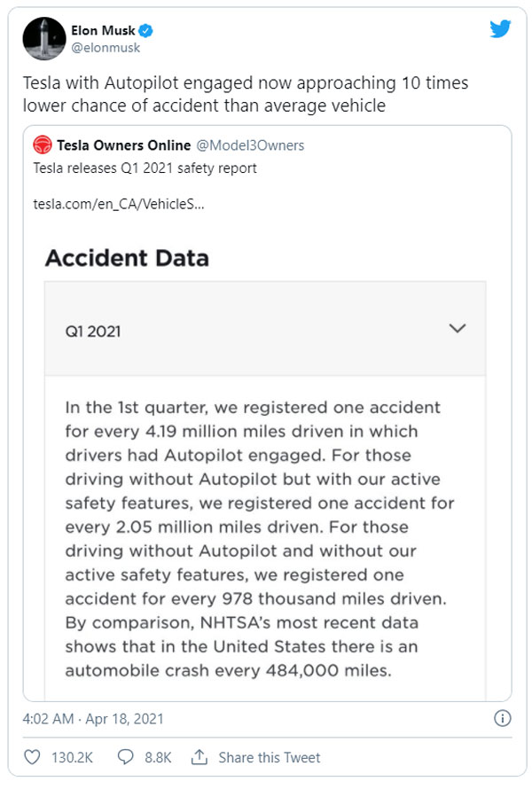Click the Twitter bird logo
This screenshot has height=789, width=532.
(x=500, y=30)
